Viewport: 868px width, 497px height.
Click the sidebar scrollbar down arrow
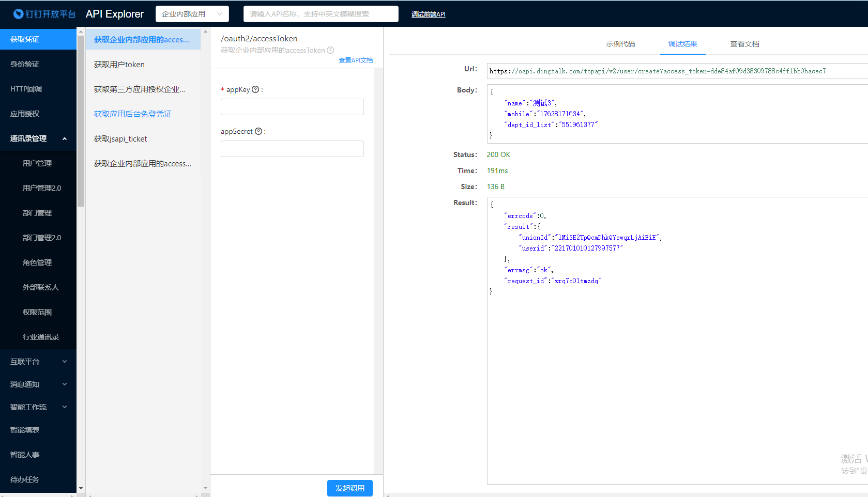pos(81,488)
